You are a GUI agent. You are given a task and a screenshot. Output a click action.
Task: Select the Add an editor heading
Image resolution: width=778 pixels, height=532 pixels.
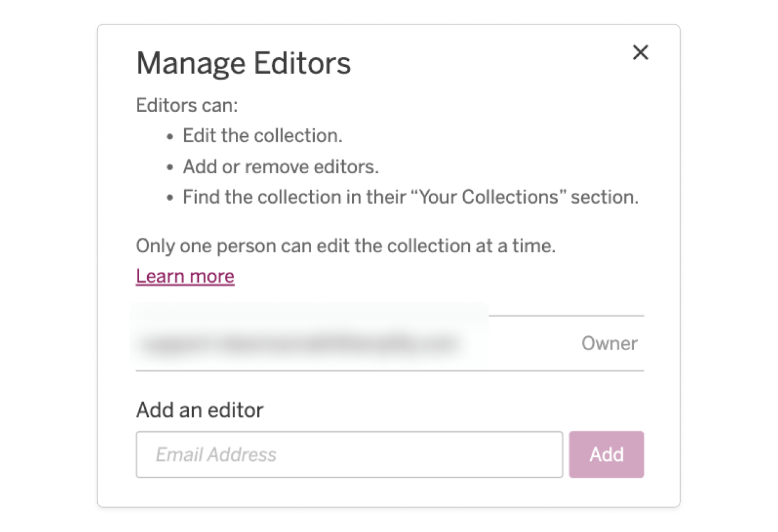(199, 410)
